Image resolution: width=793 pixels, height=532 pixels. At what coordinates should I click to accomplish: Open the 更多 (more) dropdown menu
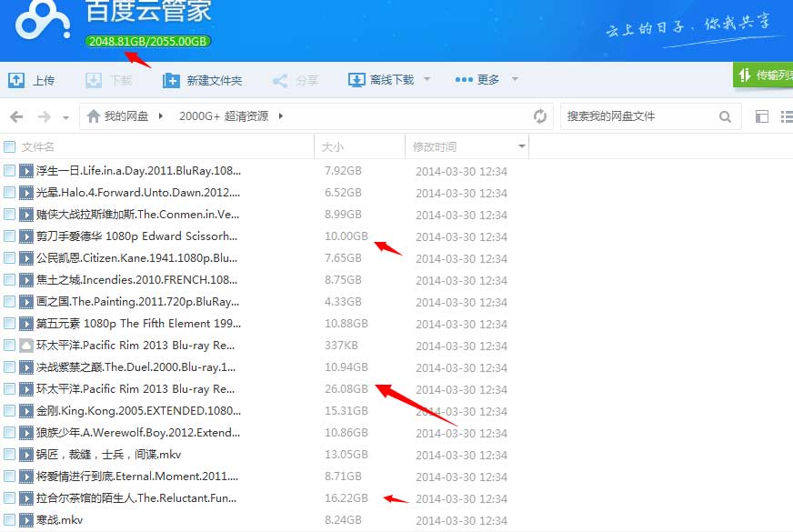point(478,80)
